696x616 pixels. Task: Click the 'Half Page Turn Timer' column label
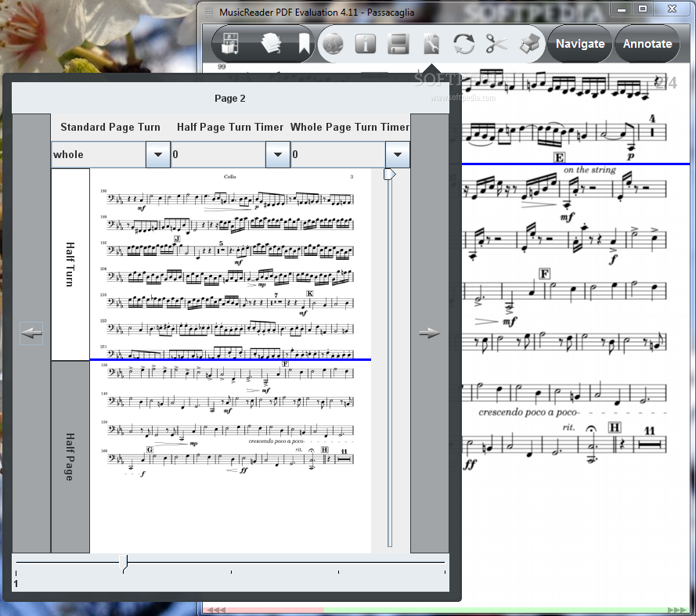pyautogui.click(x=230, y=127)
